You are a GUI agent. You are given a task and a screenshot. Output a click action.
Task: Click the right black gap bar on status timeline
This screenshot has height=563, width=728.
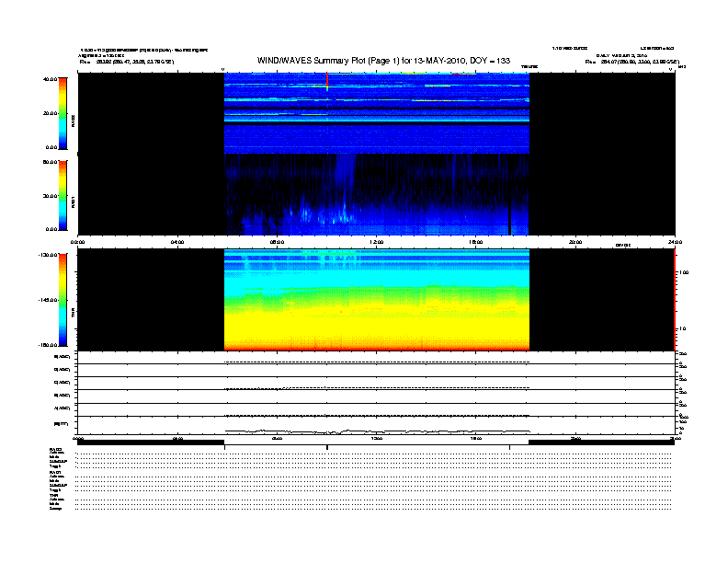click(x=602, y=442)
